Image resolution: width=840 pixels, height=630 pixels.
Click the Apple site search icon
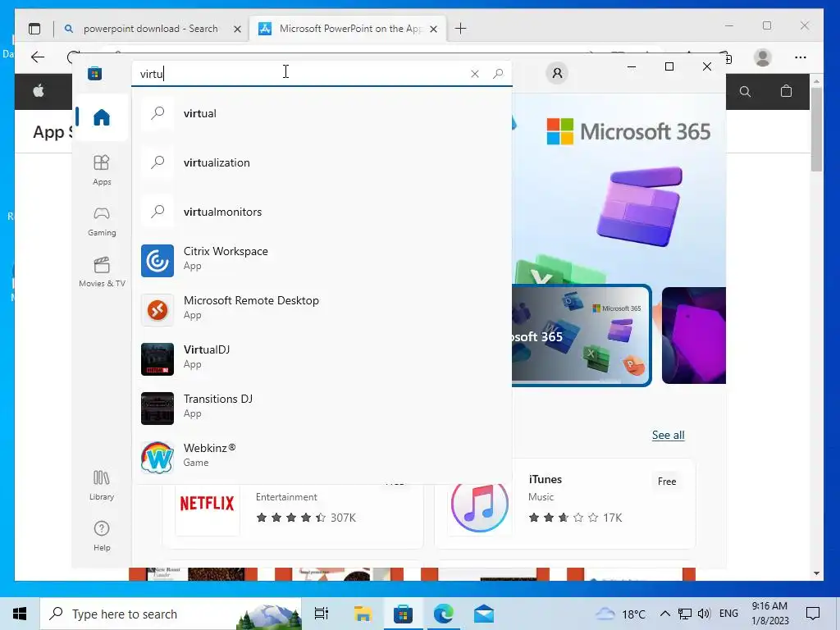pyautogui.click(x=745, y=92)
